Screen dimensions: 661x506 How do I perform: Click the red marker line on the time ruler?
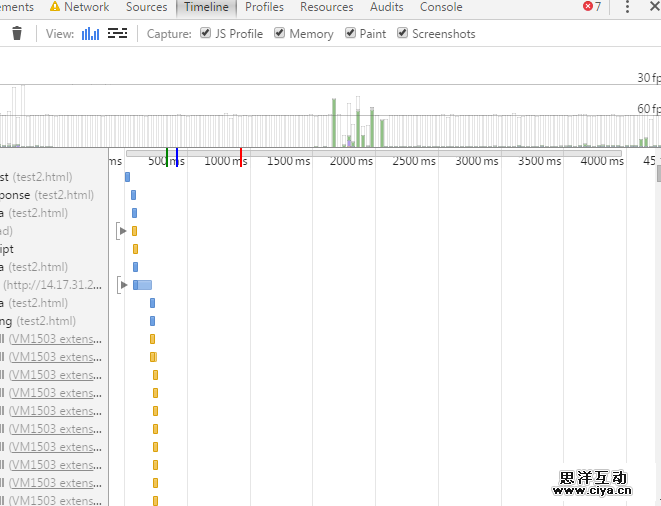(x=241, y=157)
